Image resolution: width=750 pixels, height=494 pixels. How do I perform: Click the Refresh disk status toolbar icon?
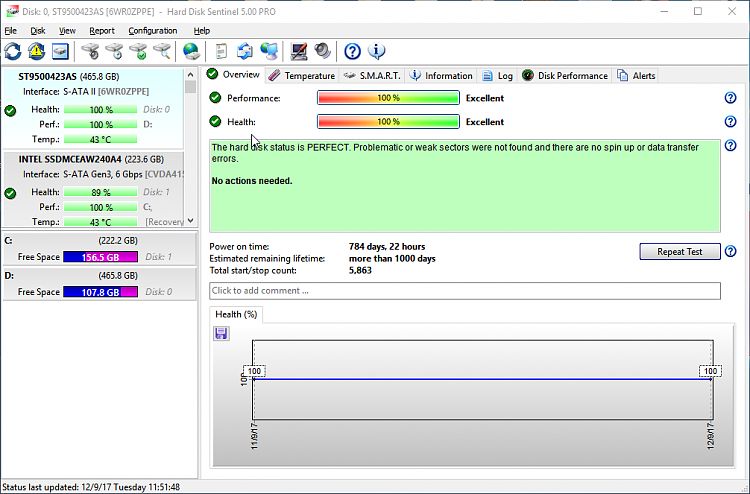tap(13, 51)
